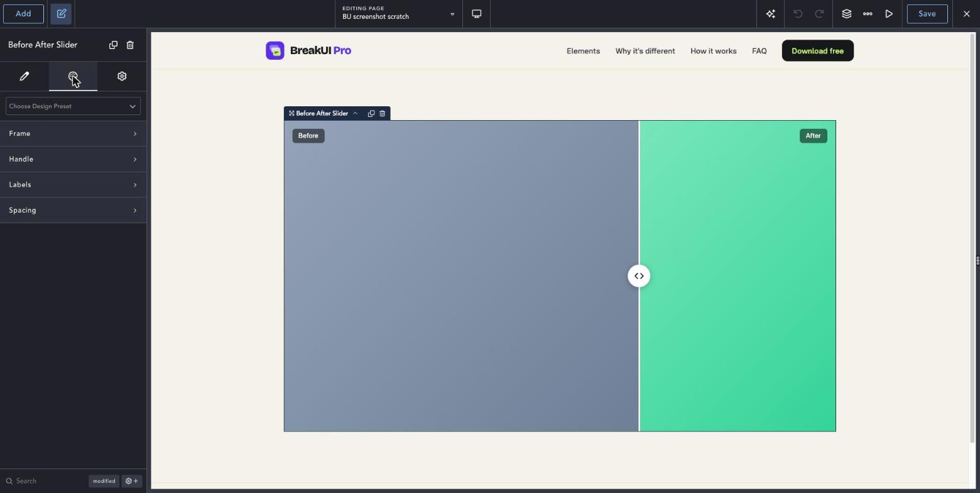Click the edit mode icon beside Add
The height and width of the screenshot is (493, 980).
pos(62,14)
